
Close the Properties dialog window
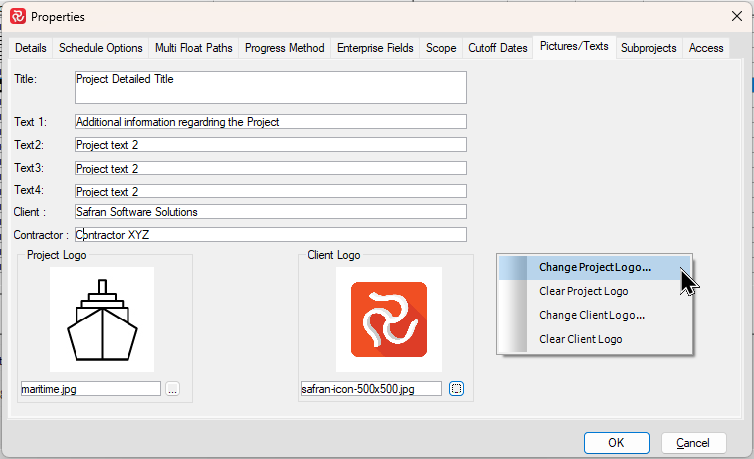(737, 16)
